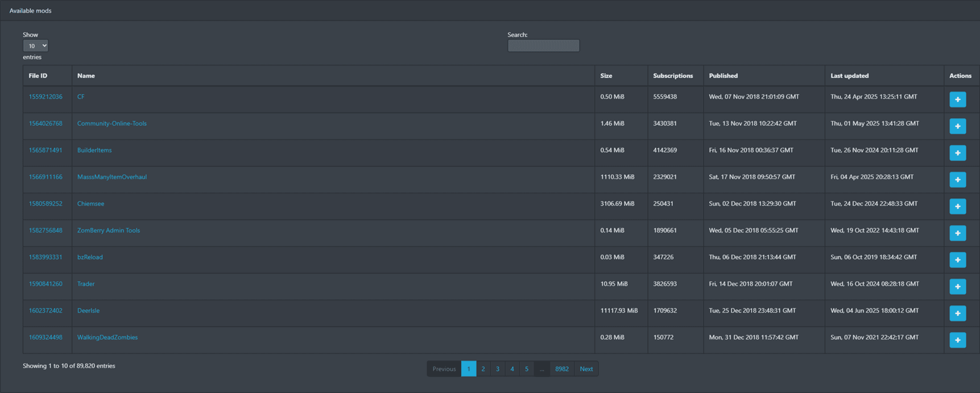The image size is (980, 393).
Task: Add BuilderItems using its plus icon
Action: click(x=957, y=153)
